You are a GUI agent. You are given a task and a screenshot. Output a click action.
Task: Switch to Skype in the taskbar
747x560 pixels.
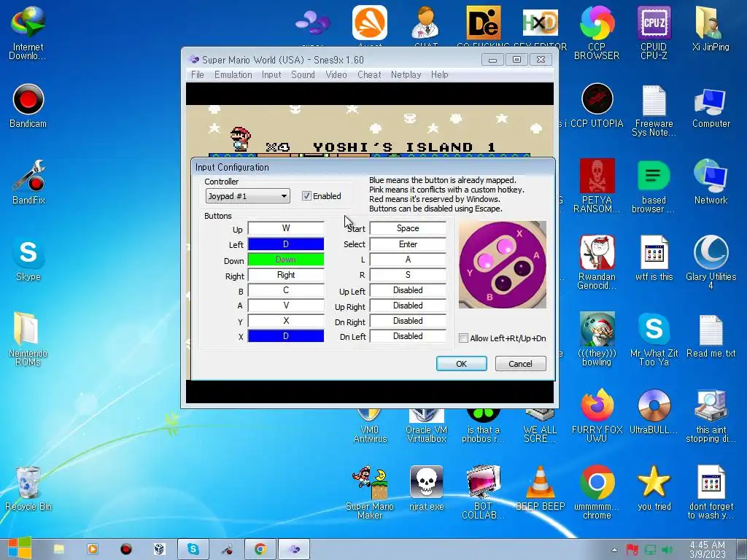193,549
